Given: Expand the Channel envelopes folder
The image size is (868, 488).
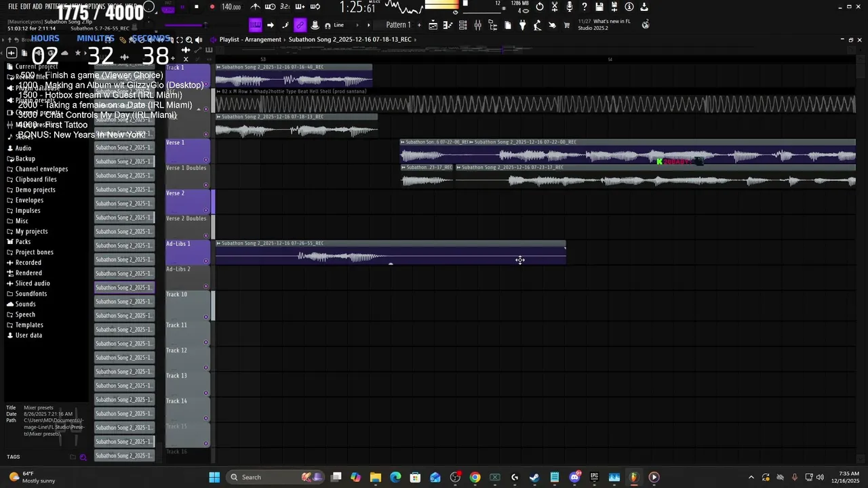Looking at the screenshot, I should (x=41, y=169).
